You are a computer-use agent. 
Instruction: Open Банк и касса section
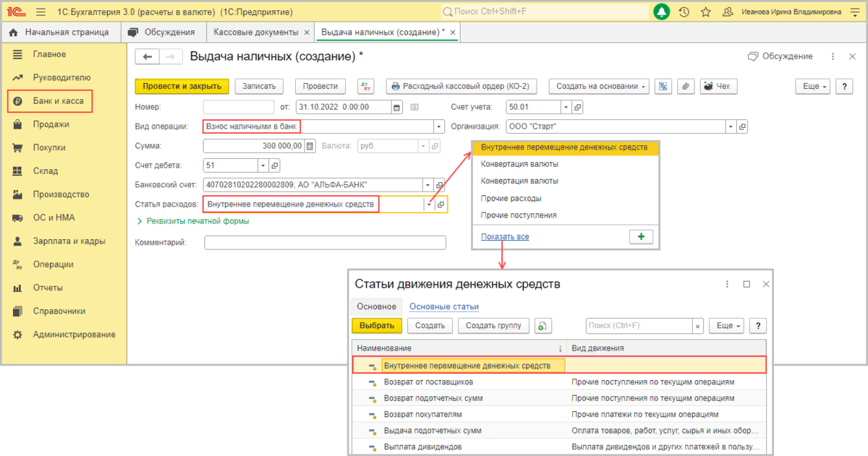click(x=51, y=101)
